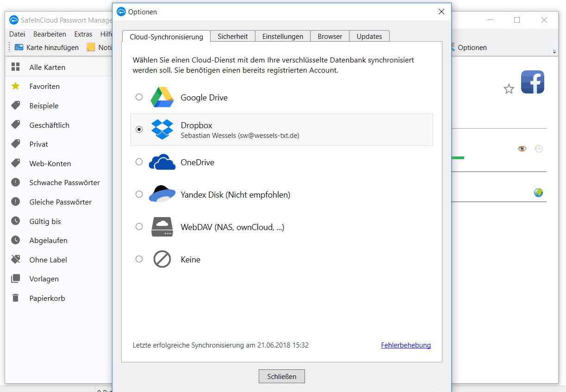Select the Beispiele label

point(58,106)
